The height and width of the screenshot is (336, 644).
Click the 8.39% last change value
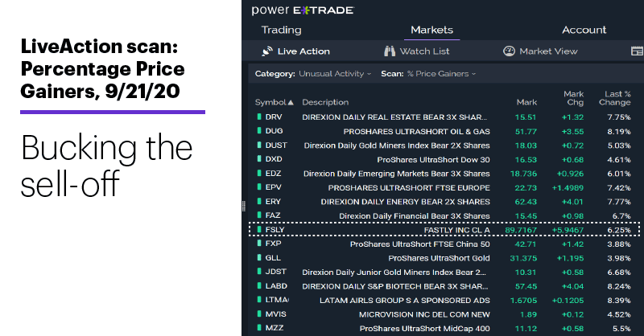click(619, 301)
